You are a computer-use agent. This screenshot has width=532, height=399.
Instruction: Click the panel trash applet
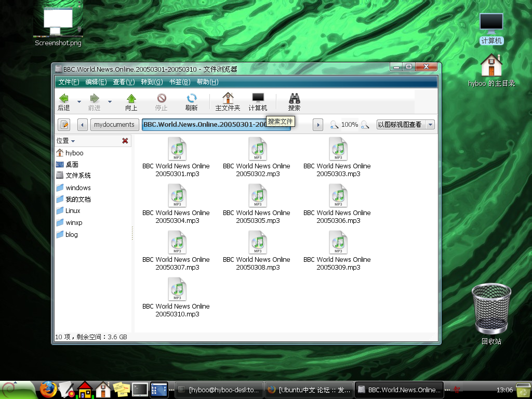pyautogui.click(x=523, y=390)
